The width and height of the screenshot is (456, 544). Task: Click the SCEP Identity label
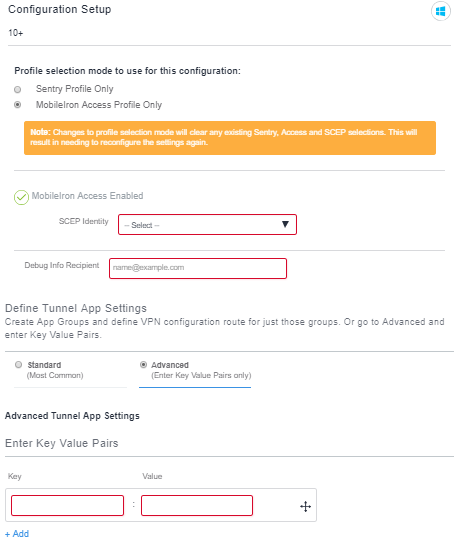[84, 221]
